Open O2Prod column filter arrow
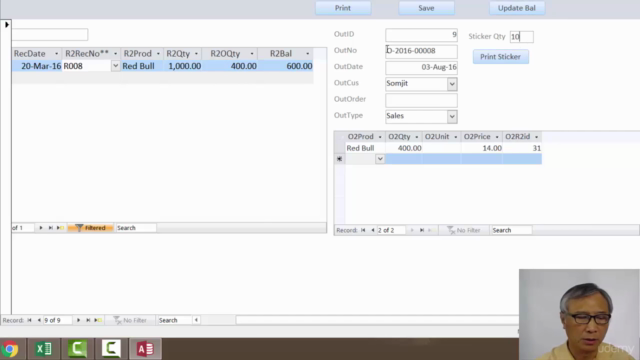Image resolution: width=640 pixels, height=360 pixels. 380,137
